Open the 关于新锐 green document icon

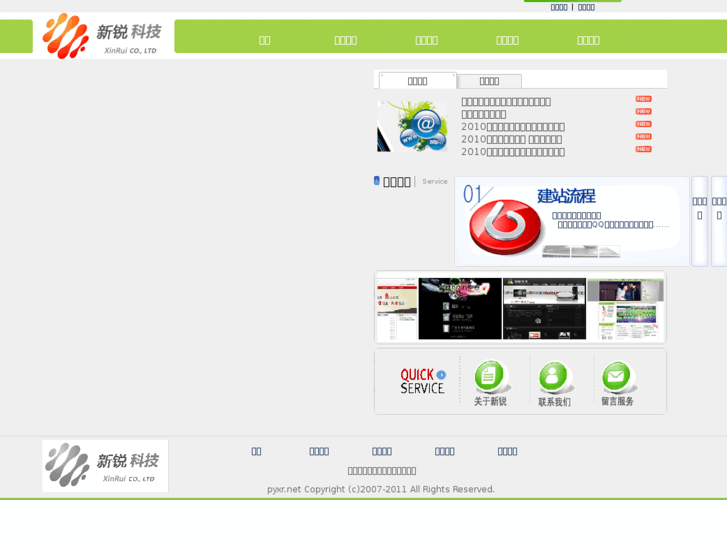[x=490, y=376]
